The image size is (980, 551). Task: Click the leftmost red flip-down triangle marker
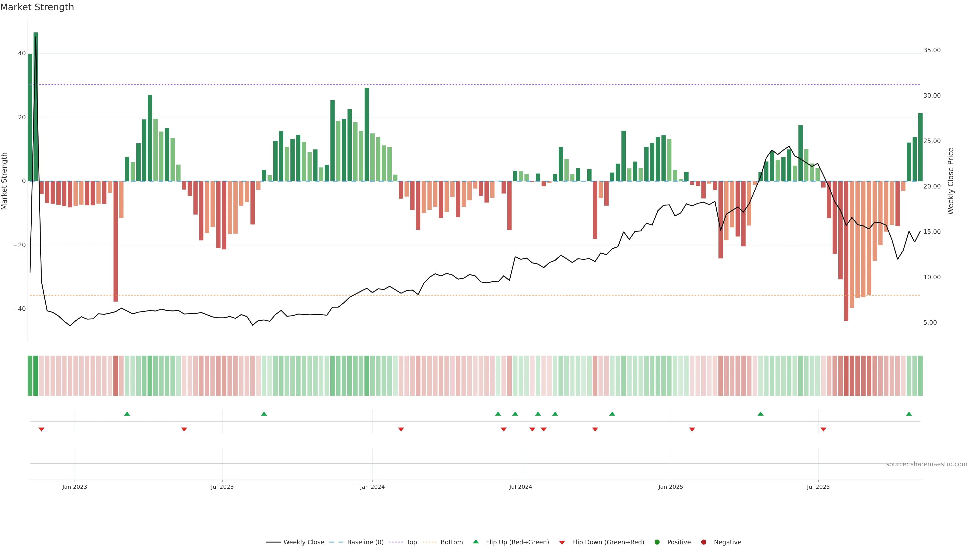[41, 429]
